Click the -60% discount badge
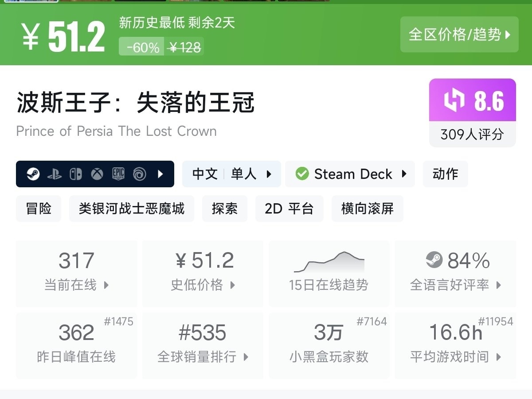 (x=142, y=47)
